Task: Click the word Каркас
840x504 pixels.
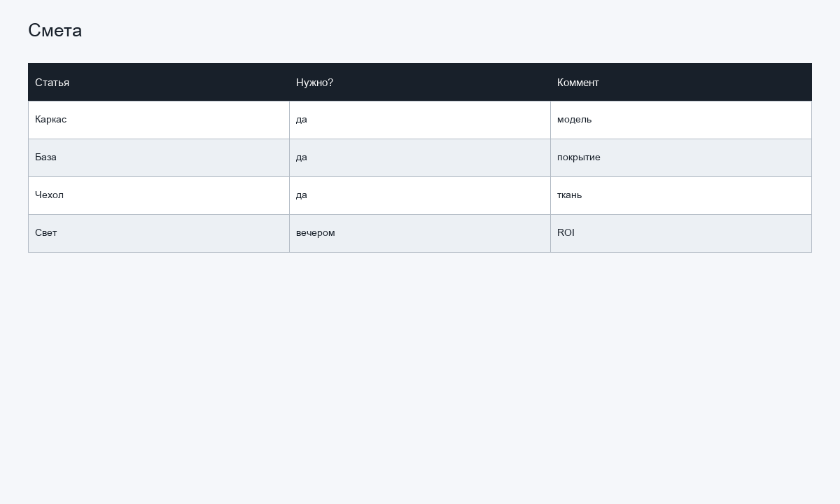Action: click(x=50, y=120)
